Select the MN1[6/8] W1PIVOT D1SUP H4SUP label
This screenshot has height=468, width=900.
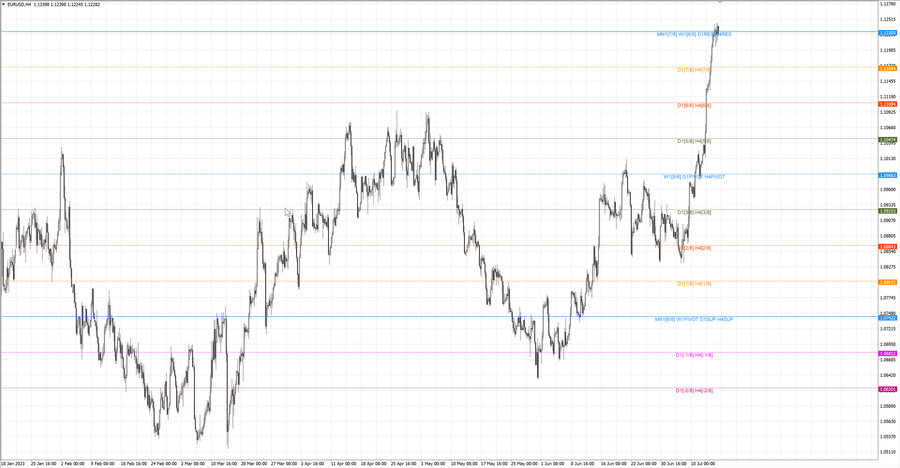pos(694,319)
